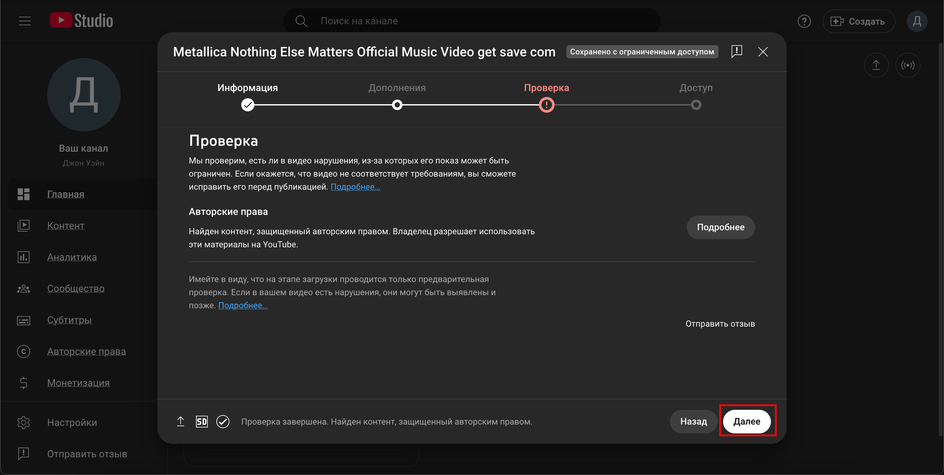Open the hamburger navigation menu

tap(25, 21)
